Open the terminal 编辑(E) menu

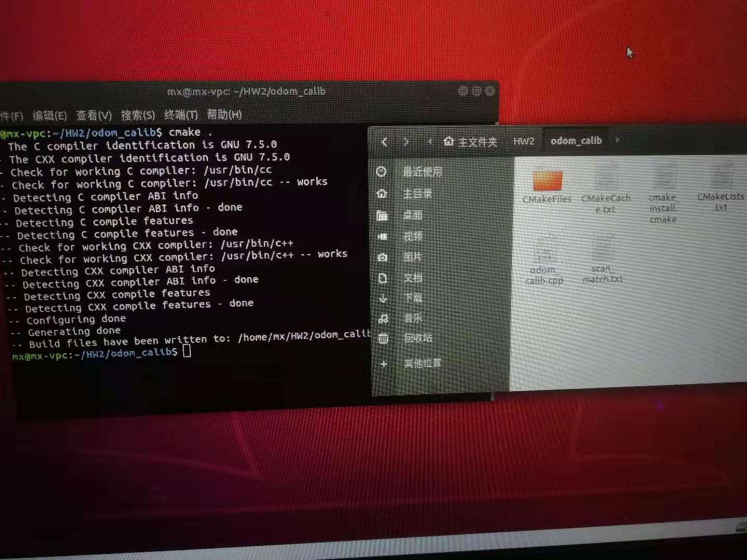click(50, 116)
